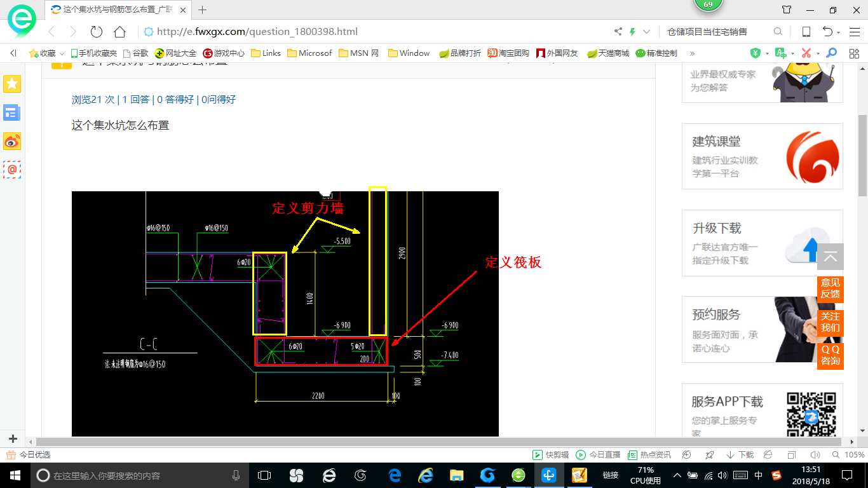This screenshot has width=868, height=488.
Task: Open 快剪辑 in status bar
Action: coord(551,455)
